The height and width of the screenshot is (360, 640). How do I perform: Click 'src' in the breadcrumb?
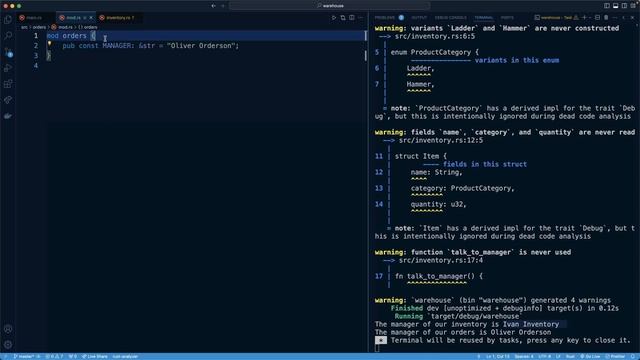[x=24, y=27]
